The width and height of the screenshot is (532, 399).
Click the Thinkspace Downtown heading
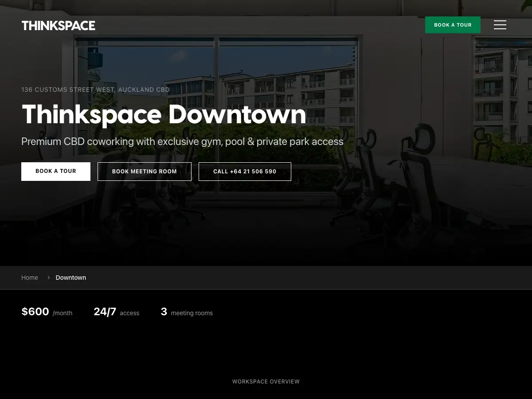[x=164, y=114]
